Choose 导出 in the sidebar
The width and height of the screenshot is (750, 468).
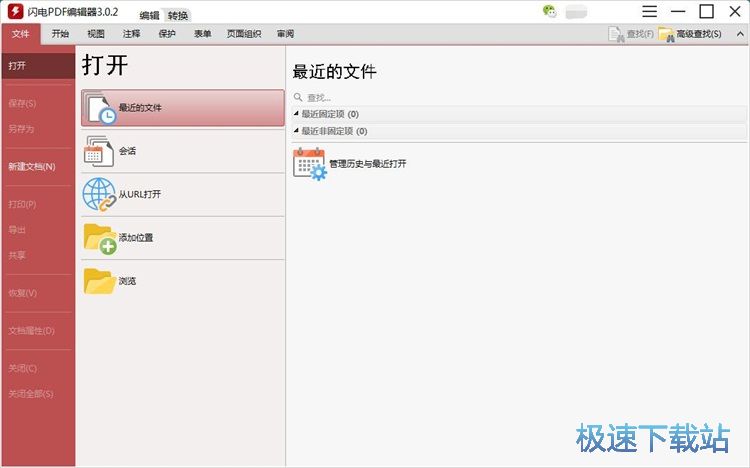[x=17, y=230]
